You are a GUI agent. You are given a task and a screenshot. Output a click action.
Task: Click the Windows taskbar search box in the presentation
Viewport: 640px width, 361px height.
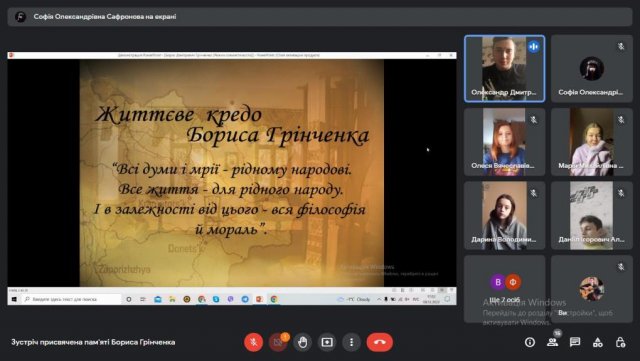click(x=71, y=299)
